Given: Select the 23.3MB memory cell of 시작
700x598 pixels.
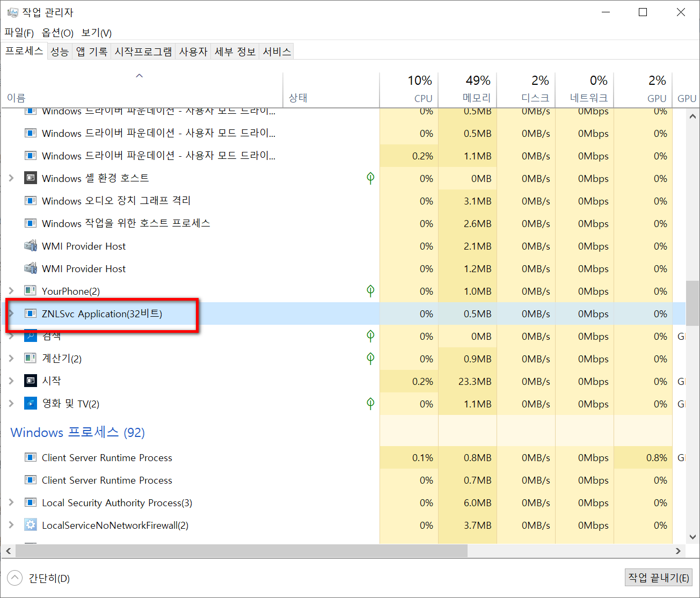Looking at the screenshot, I should click(468, 381).
